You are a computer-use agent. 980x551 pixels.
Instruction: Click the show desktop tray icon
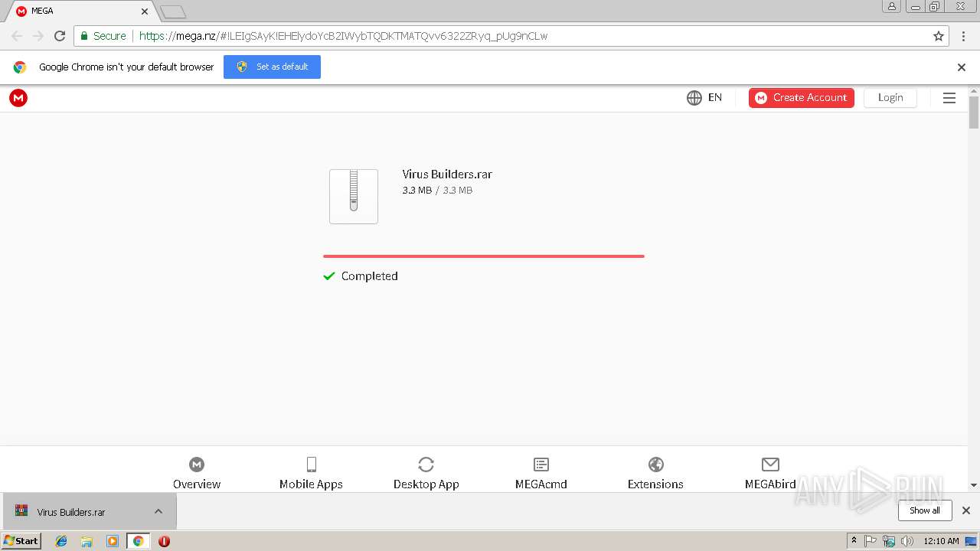[971, 541]
